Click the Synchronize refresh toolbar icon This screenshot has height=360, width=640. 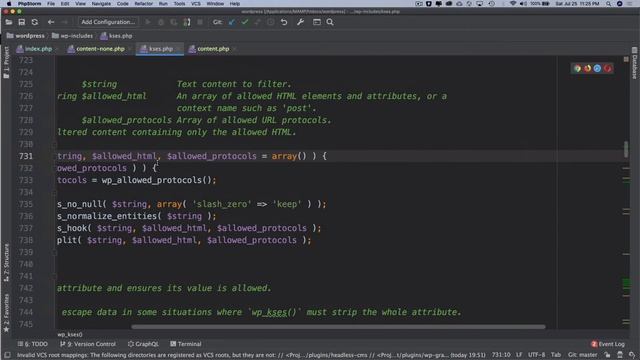(35, 22)
